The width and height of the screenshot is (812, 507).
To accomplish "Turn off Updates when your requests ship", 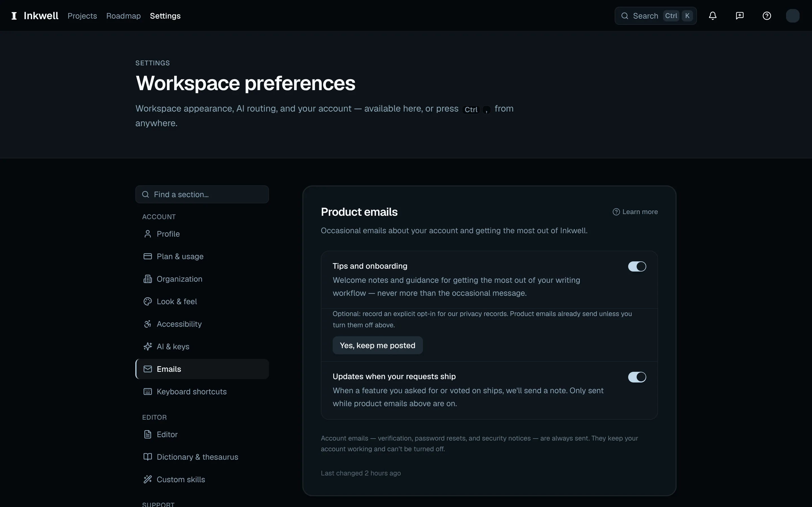I will 637,377.
